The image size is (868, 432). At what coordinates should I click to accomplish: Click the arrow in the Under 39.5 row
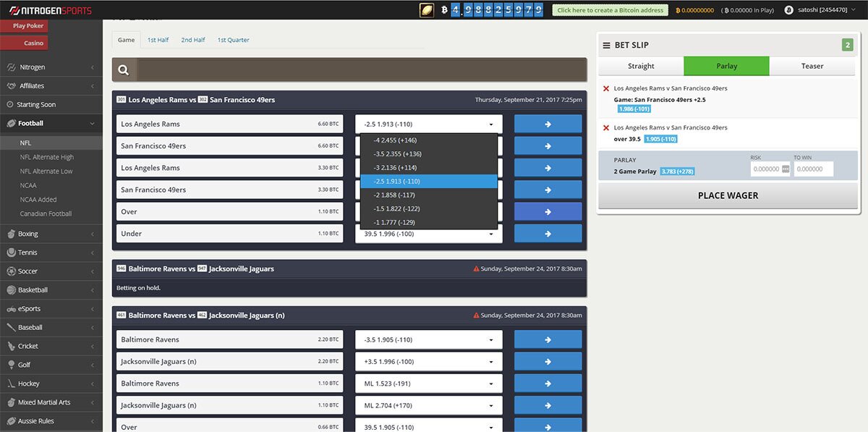548,234
